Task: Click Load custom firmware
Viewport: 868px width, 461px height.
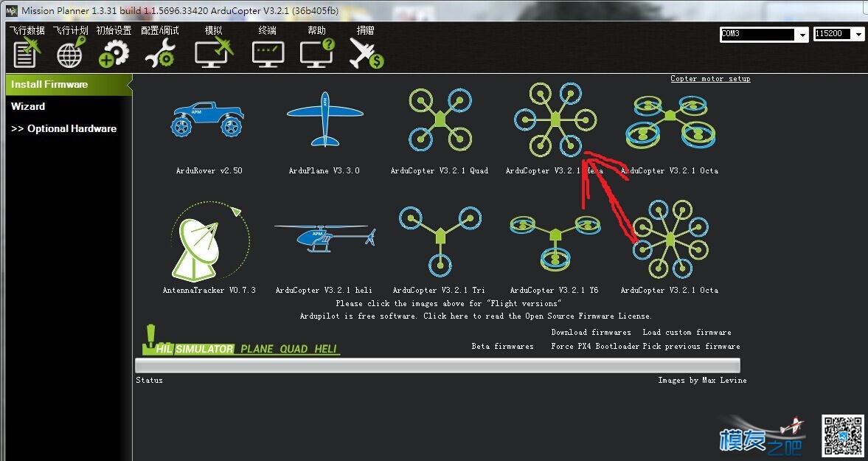Action: (x=687, y=332)
